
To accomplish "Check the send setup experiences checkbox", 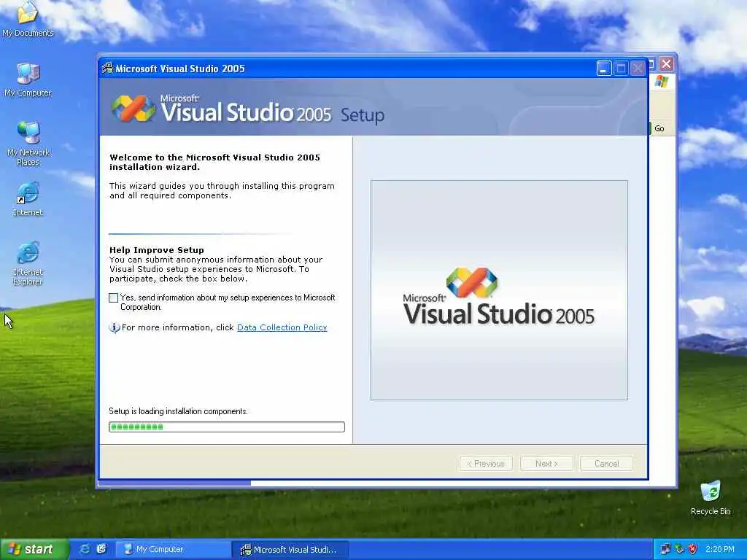I will coord(113,298).
